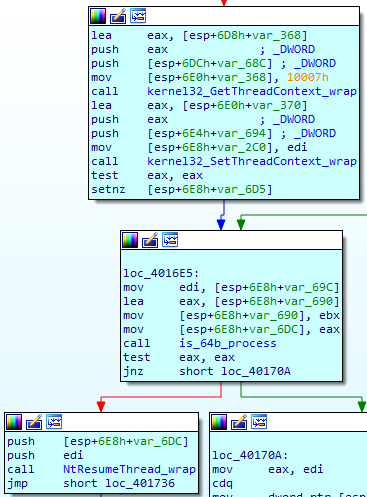This screenshot has height=497, width=367.
Task: Click the edit comment icon in loc_40170A block
Action: (x=239, y=422)
